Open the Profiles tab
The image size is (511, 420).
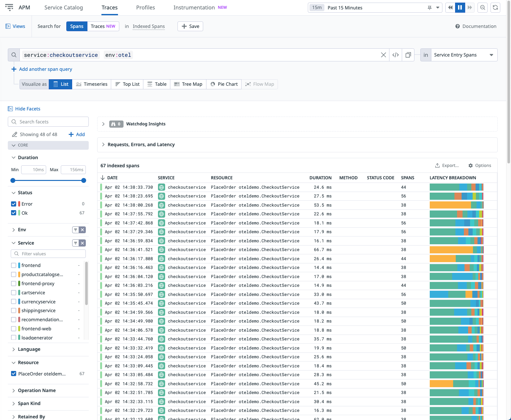[146, 7]
